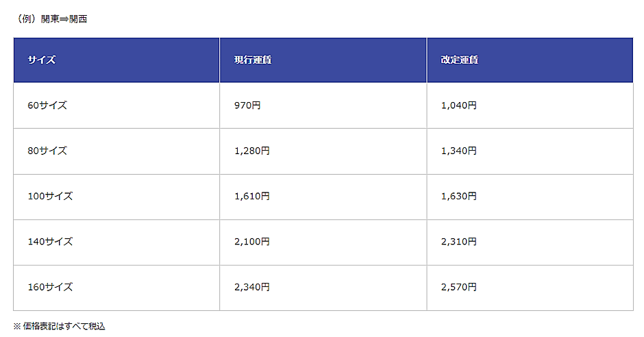Click the 1,340円 revised fare cell
Image resolution: width=644 pixels, height=337 pixels.
pos(458,151)
